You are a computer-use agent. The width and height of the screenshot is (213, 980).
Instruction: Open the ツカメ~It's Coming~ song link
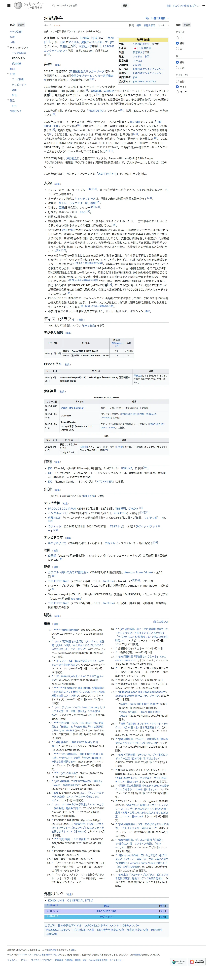point(73,408)
